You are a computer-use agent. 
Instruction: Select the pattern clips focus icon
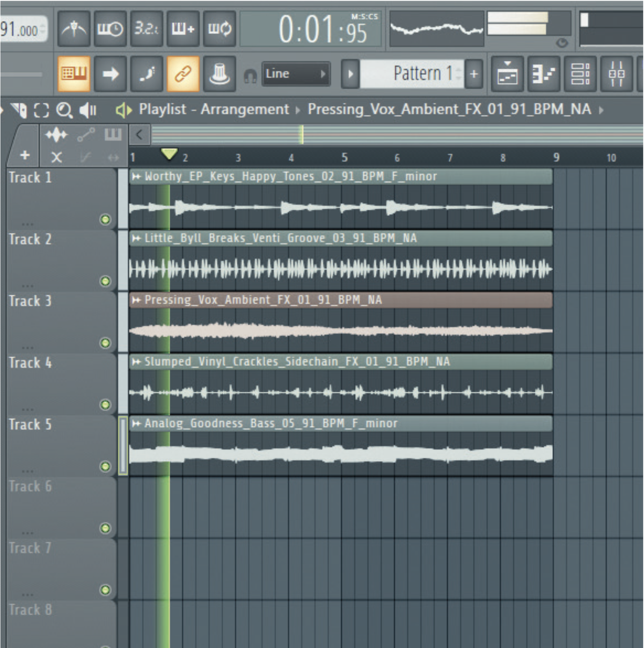[113, 134]
